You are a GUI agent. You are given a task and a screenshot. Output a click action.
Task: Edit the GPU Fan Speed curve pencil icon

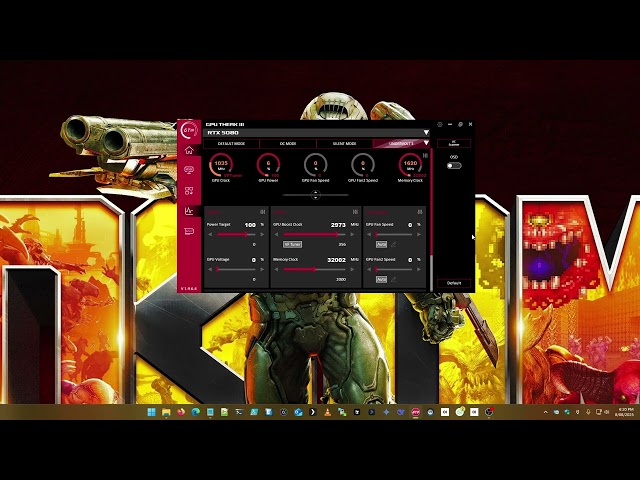pos(393,244)
